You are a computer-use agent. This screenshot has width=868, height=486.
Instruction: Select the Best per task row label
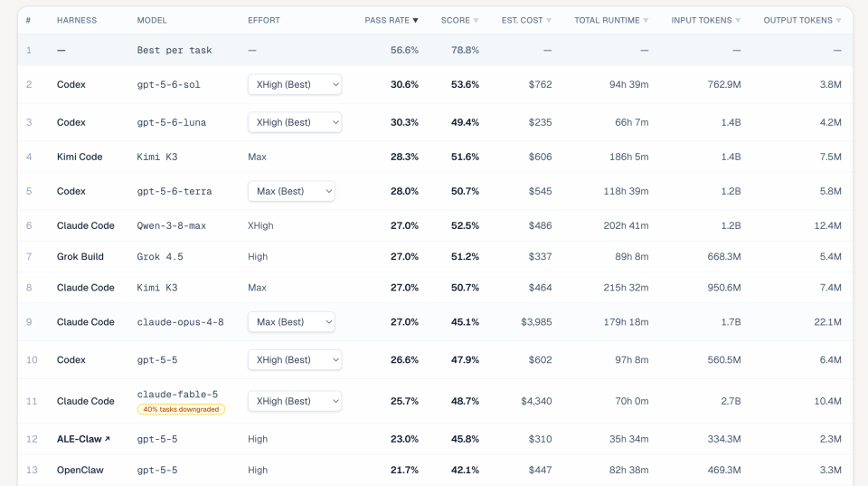[175, 50]
